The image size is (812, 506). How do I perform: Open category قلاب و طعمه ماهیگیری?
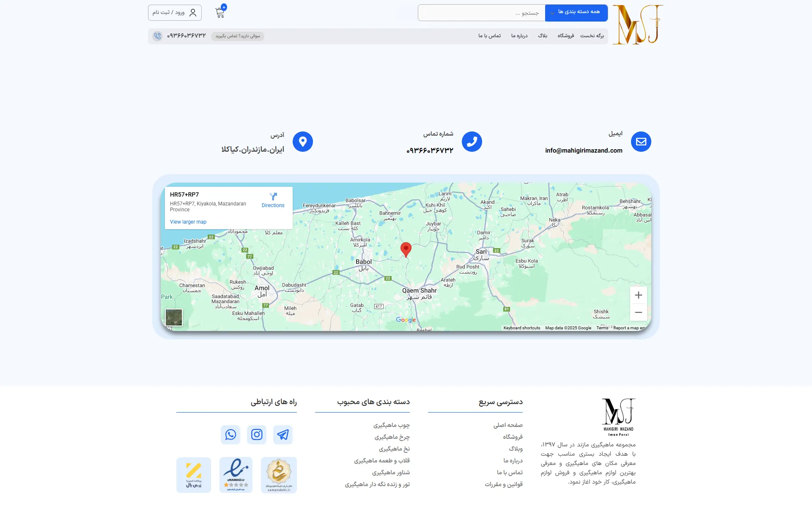(x=382, y=461)
